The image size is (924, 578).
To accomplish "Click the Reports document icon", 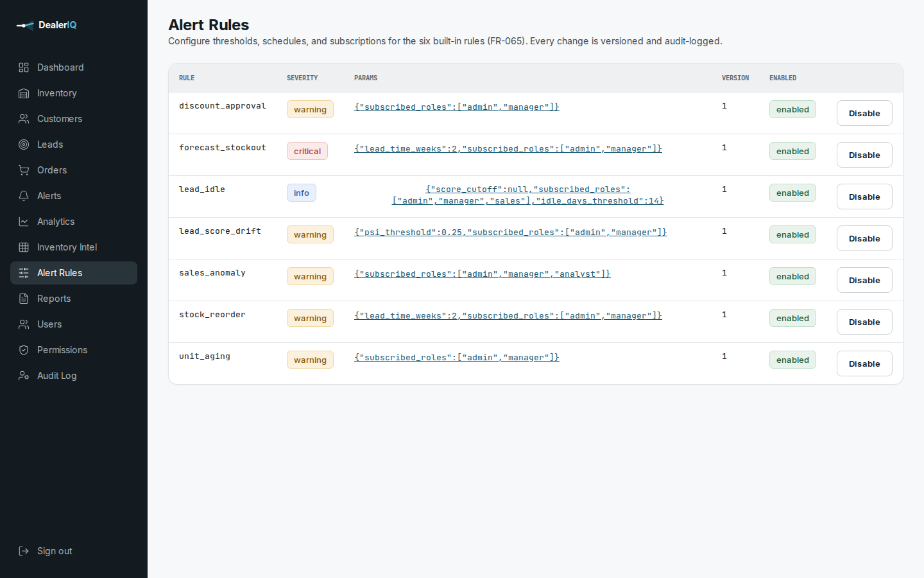I will point(24,299).
